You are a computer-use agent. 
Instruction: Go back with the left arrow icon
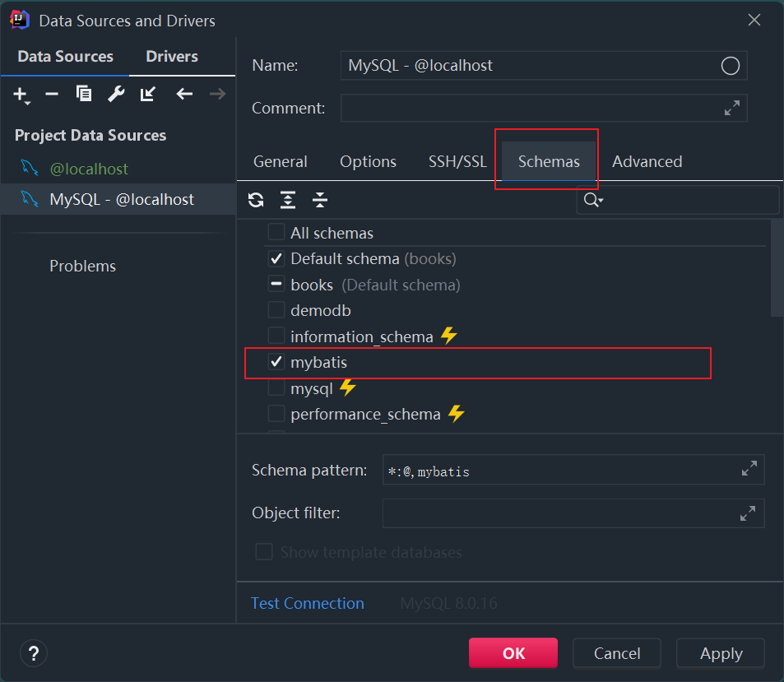click(x=184, y=94)
